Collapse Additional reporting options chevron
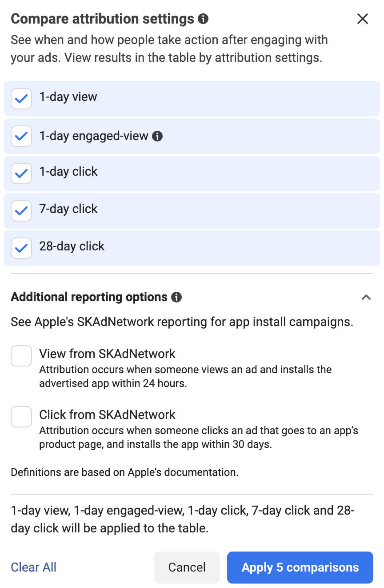Screen dimensions: 384x588 [x=366, y=297]
